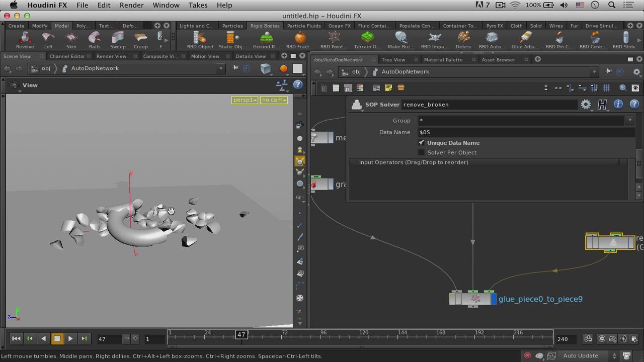Click the RBD Auto Freeze tool

click(492, 40)
